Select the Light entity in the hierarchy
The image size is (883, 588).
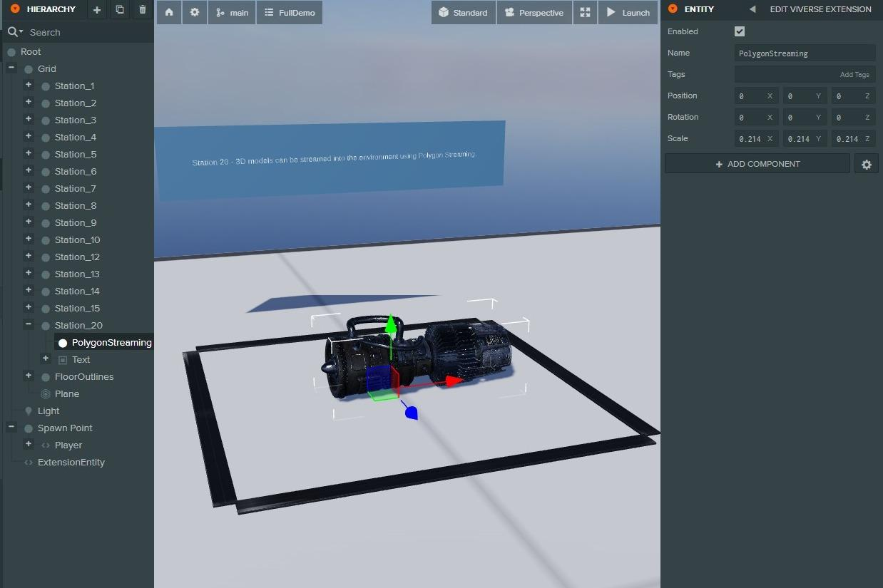tap(49, 411)
